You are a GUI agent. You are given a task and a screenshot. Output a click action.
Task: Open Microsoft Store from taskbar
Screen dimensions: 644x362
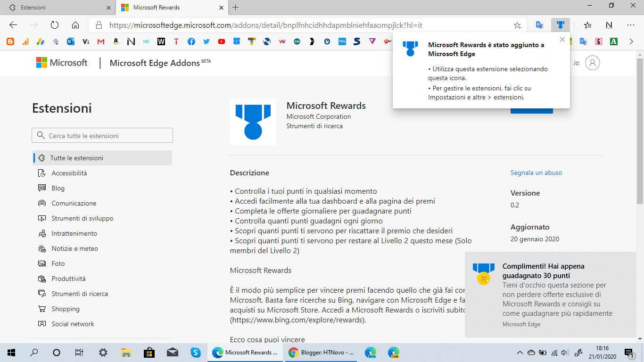149,353
